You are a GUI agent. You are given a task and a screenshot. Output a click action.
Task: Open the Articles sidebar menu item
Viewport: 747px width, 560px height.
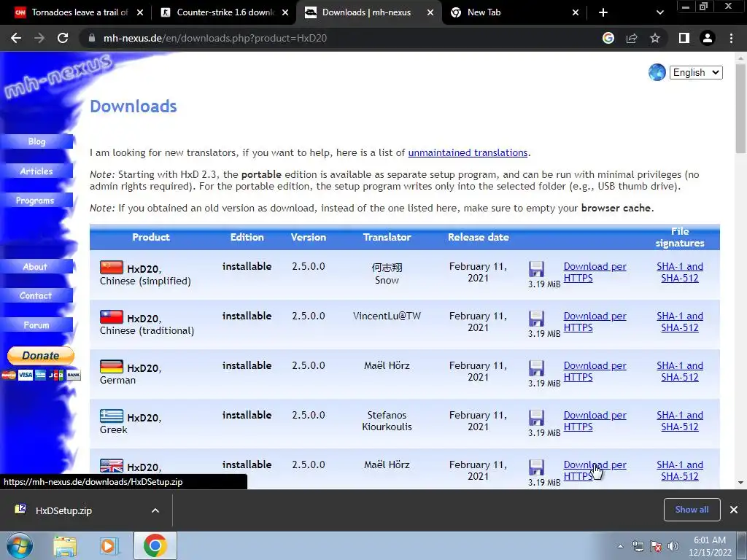click(x=36, y=171)
